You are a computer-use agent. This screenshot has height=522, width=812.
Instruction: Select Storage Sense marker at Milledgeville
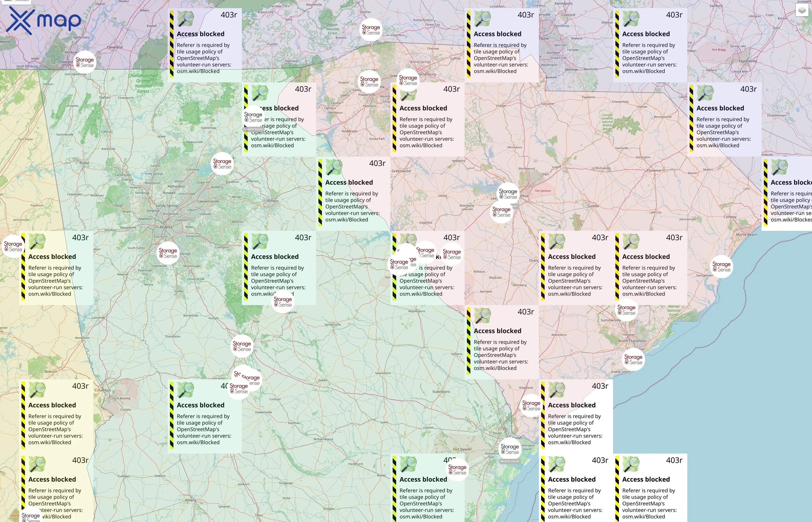point(283,302)
